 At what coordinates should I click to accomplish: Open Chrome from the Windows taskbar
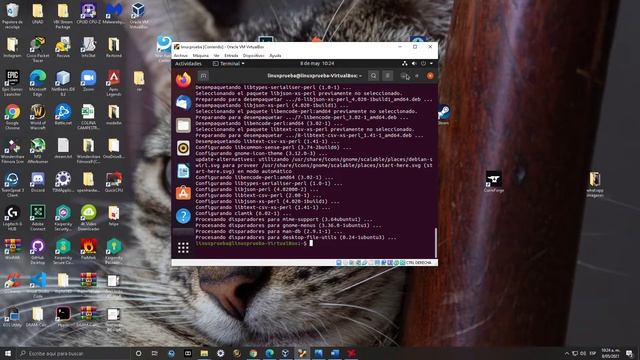pyautogui.click(x=253, y=353)
